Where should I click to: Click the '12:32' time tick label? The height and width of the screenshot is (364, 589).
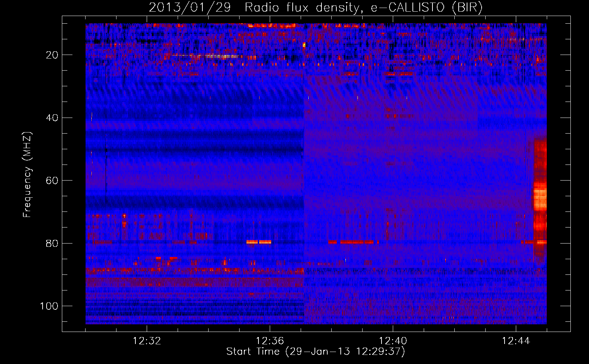point(147,341)
